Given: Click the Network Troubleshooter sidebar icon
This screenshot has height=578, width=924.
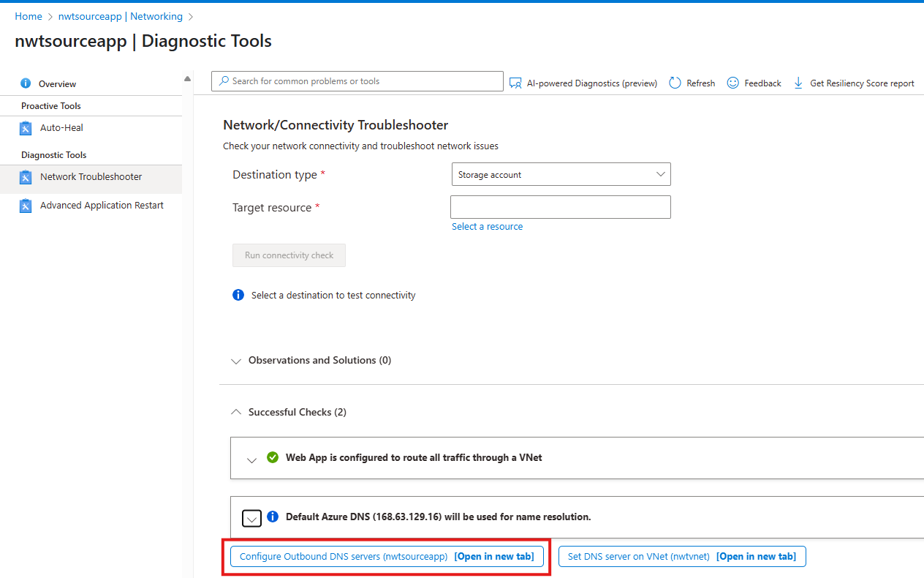Looking at the screenshot, I should tap(26, 177).
